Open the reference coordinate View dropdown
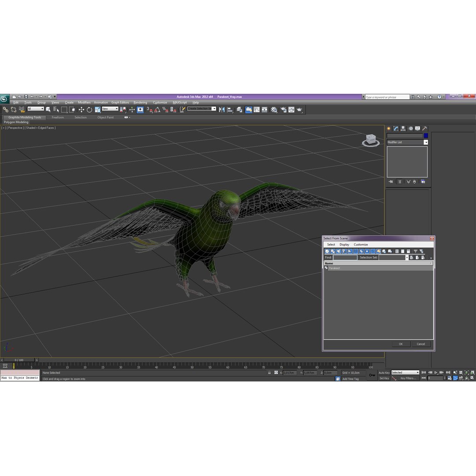The image size is (476, 476). point(110,109)
